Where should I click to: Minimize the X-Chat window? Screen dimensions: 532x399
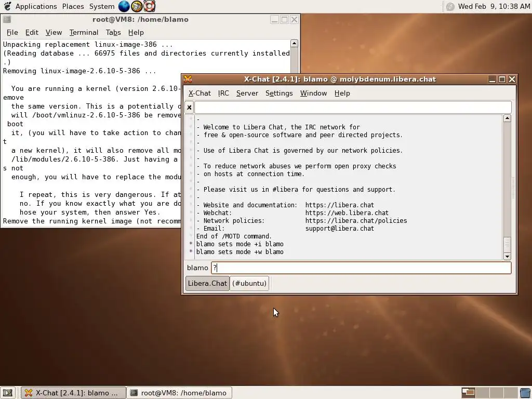pyautogui.click(x=492, y=79)
